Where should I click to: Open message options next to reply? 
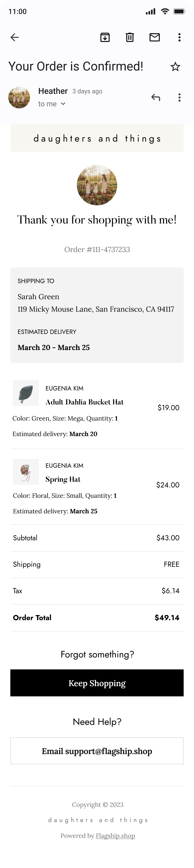point(180,98)
